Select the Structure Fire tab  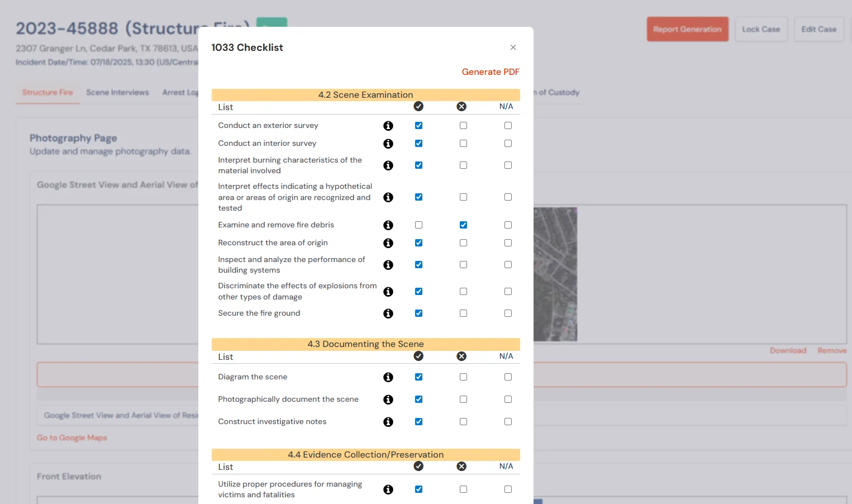coord(47,92)
